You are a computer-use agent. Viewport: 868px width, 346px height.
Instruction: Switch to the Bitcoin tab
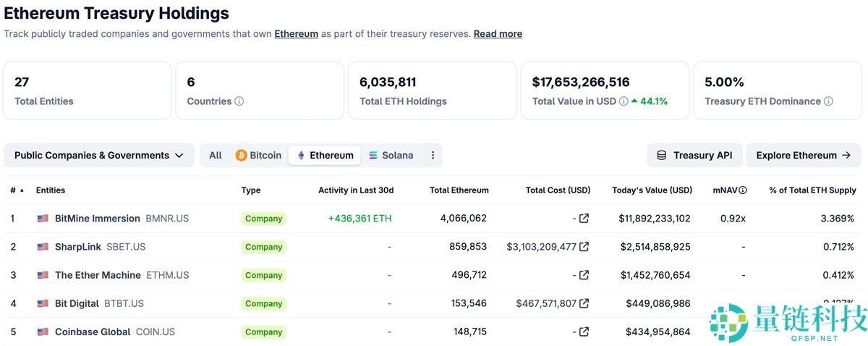tap(258, 155)
